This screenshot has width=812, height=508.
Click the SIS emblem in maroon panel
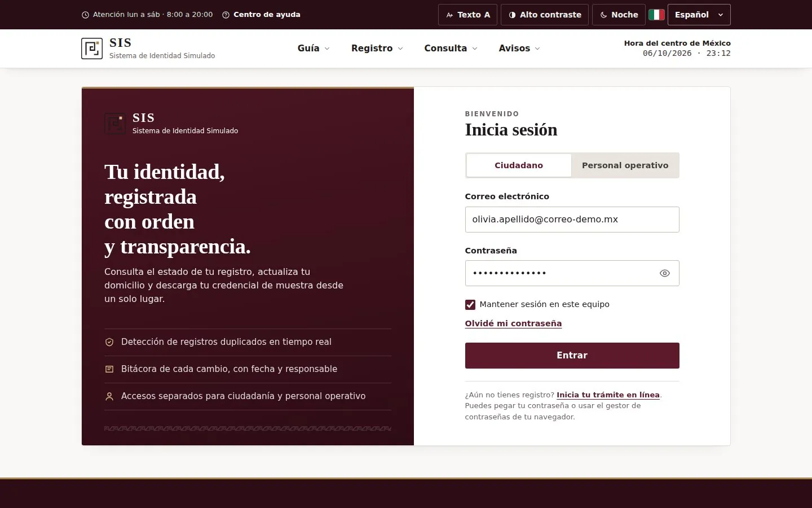(x=115, y=124)
